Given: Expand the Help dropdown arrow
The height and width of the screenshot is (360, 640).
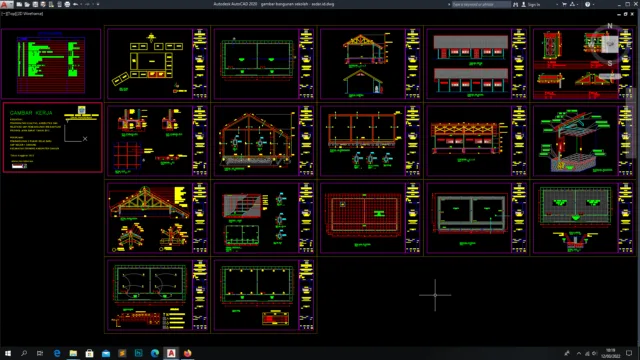Looking at the screenshot, I should [593, 4].
